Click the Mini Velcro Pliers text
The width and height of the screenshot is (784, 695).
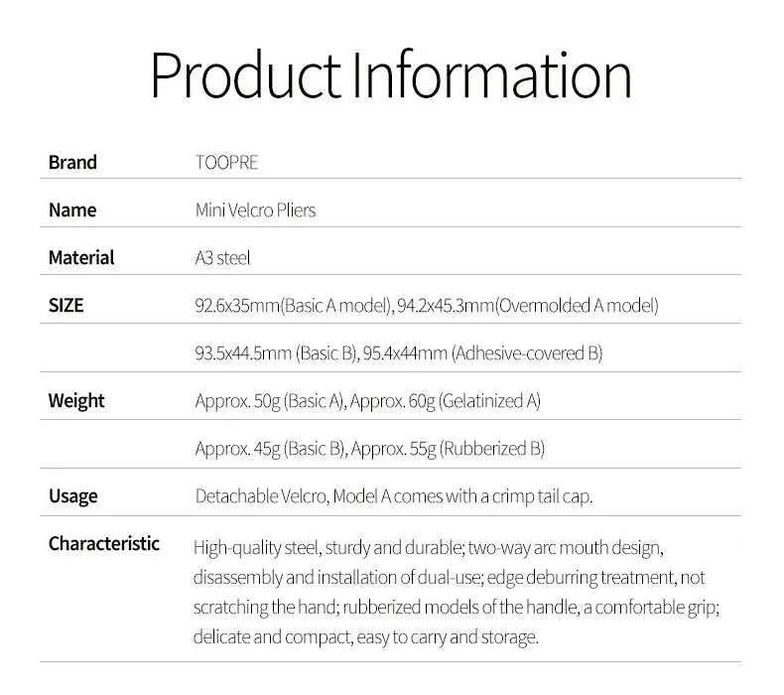click(x=255, y=210)
